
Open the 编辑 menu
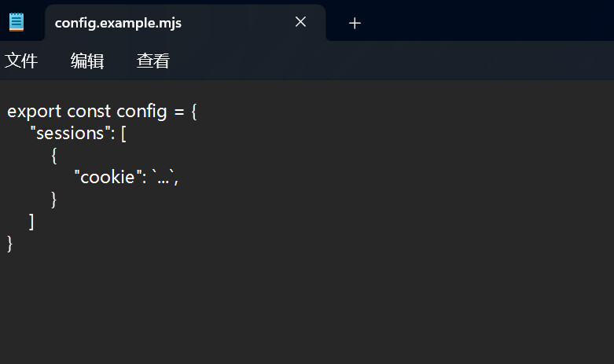87,61
